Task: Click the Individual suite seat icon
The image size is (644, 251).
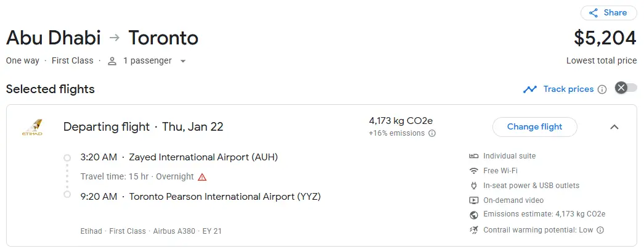Action: pyautogui.click(x=474, y=156)
